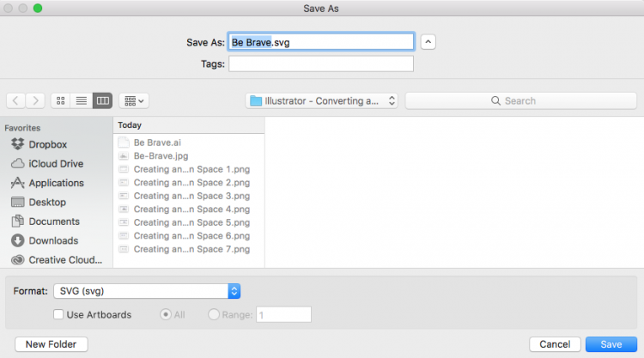Go back with the left arrow
This screenshot has height=358, width=644.
click(x=15, y=100)
